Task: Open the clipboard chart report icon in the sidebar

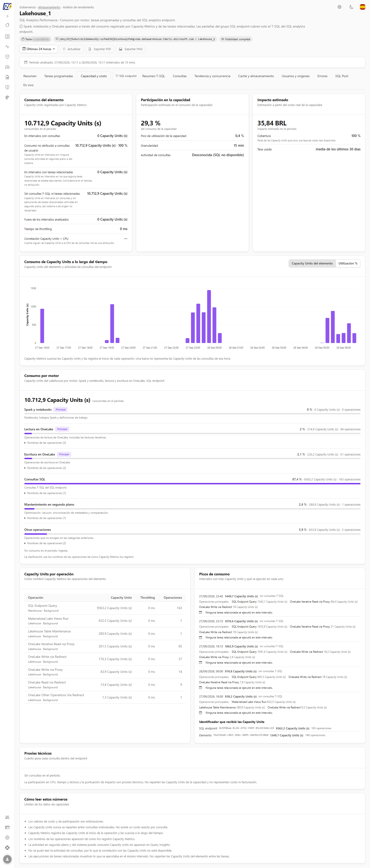Action: point(7,77)
